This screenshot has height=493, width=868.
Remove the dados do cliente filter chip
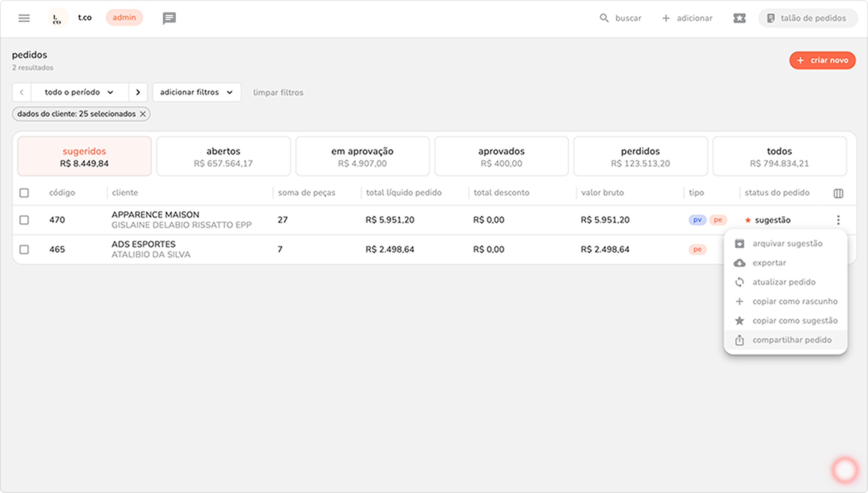[143, 114]
